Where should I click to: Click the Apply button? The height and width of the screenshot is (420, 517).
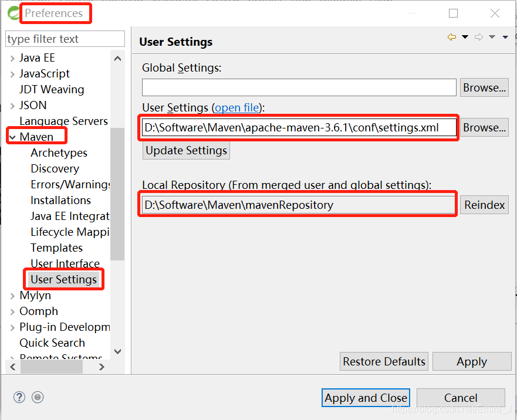pyautogui.click(x=472, y=361)
